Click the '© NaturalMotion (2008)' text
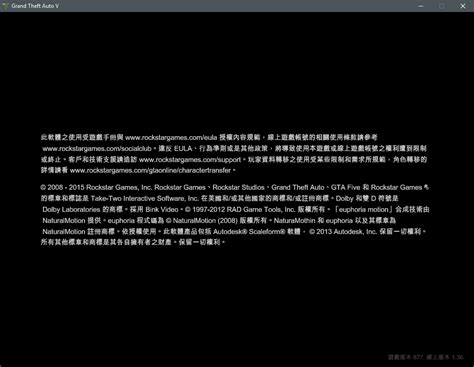The height and width of the screenshot is (367, 474). [202, 220]
